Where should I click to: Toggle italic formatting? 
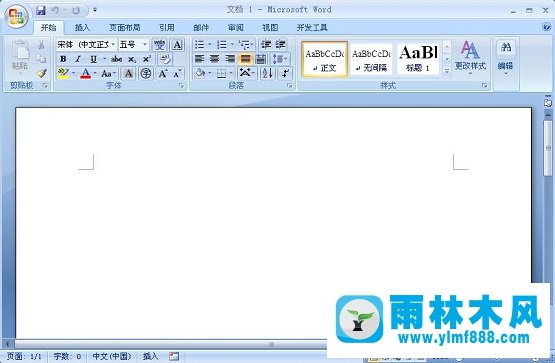(x=78, y=59)
